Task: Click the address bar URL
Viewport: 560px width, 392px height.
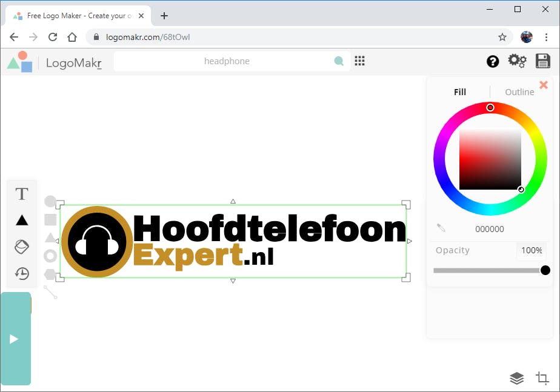Action: click(148, 37)
